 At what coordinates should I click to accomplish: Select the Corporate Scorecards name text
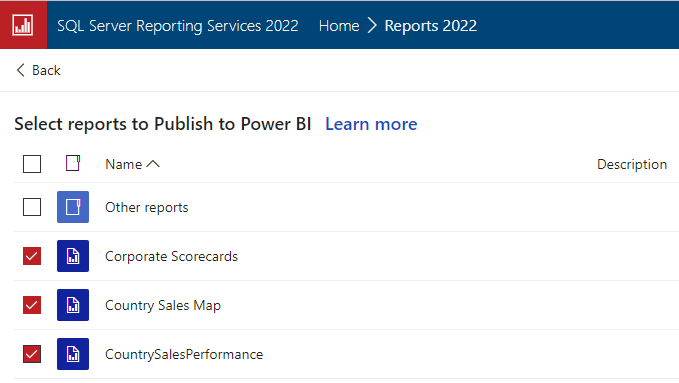coord(171,256)
